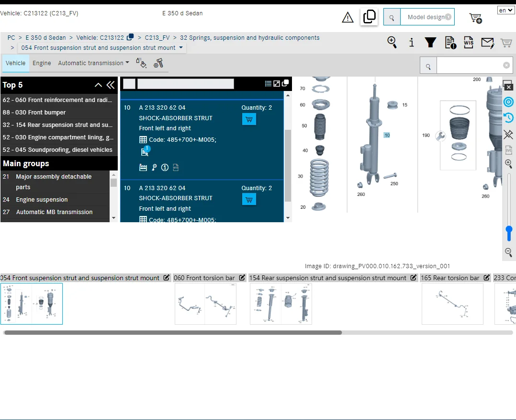
Task: Close the drawing overlay window icon
Action: pyautogui.click(x=508, y=85)
